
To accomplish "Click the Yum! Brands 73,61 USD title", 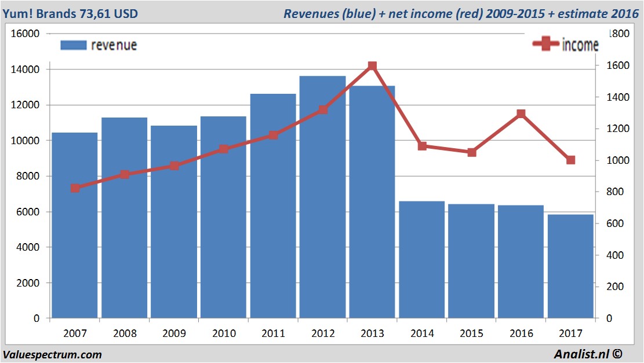I will [70, 13].
